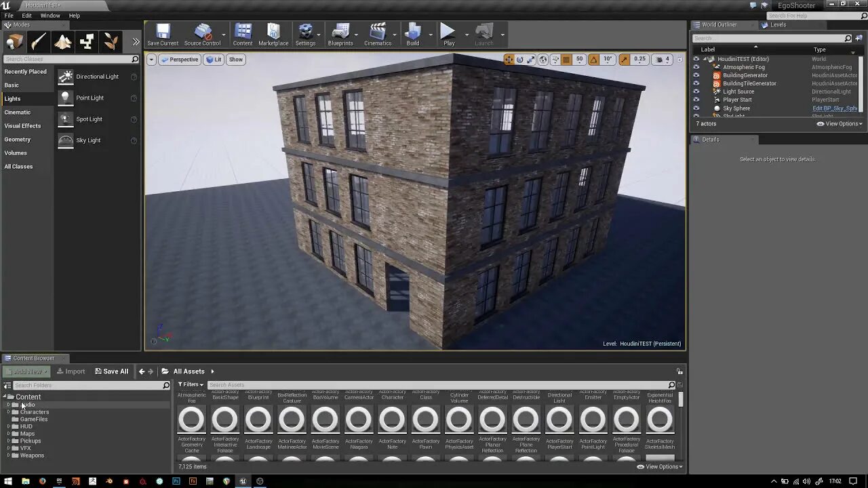Image resolution: width=868 pixels, height=488 pixels.
Task: Go back in Content Browser history
Action: pos(142,371)
